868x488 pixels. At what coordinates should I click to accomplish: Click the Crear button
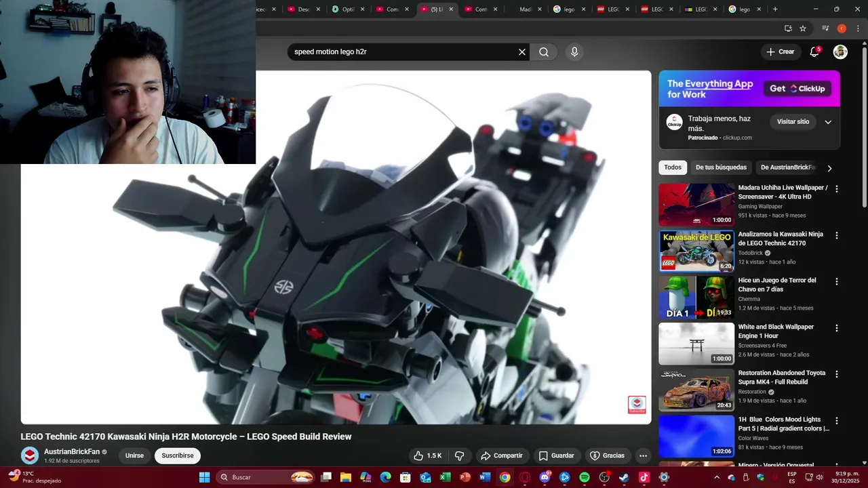point(780,52)
